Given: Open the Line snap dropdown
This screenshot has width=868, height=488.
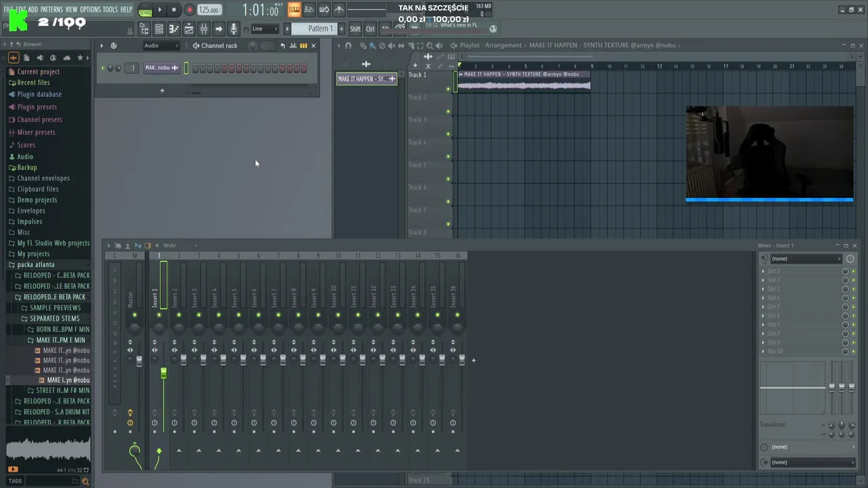Looking at the screenshot, I should (x=265, y=28).
